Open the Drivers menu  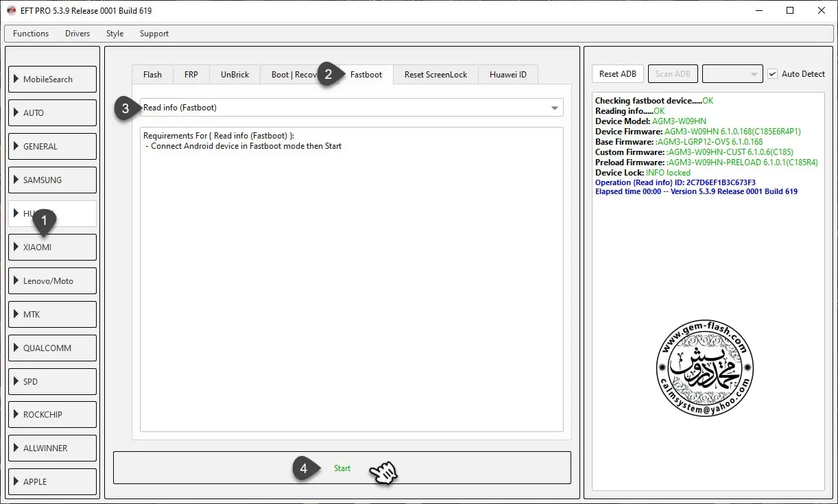77,34
